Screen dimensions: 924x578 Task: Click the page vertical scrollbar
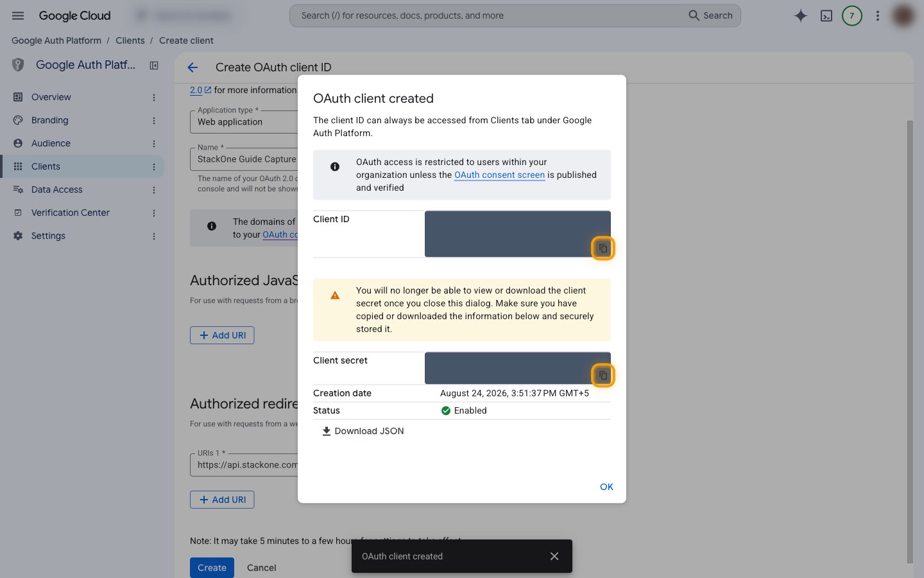pos(909,340)
